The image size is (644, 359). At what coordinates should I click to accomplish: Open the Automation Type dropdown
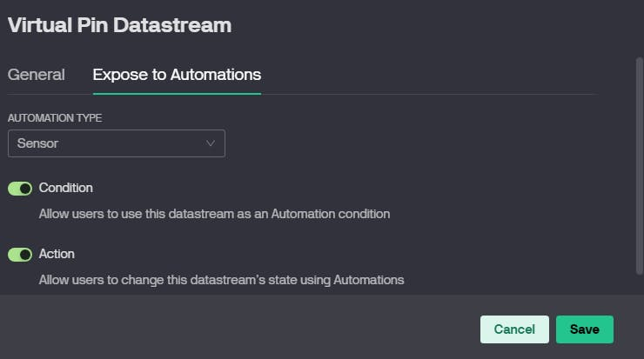(116, 143)
